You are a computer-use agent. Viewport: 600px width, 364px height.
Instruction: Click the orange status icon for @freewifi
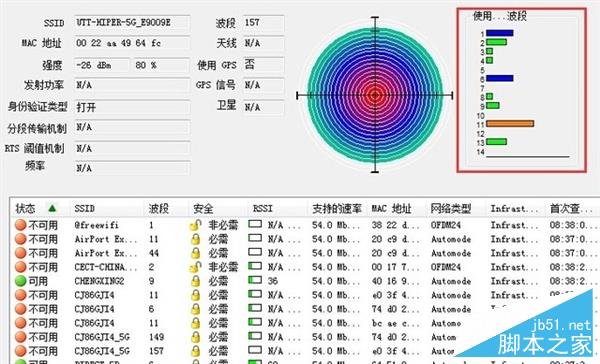[x=21, y=225]
